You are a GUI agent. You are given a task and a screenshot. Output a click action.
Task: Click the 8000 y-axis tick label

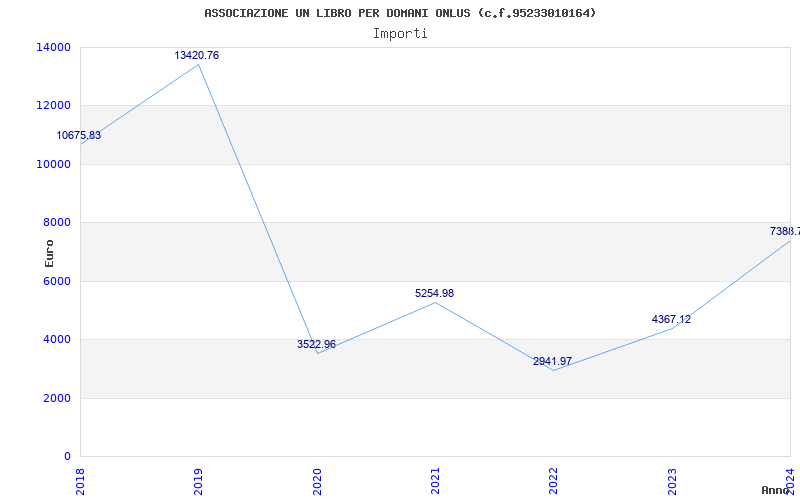(57, 222)
